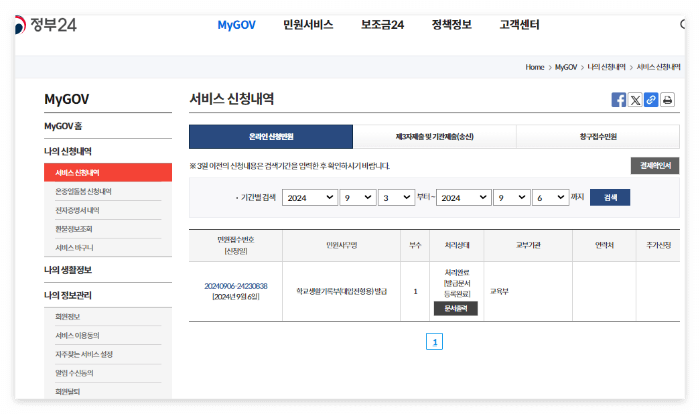Open 보조금24 top menu

[x=383, y=25]
